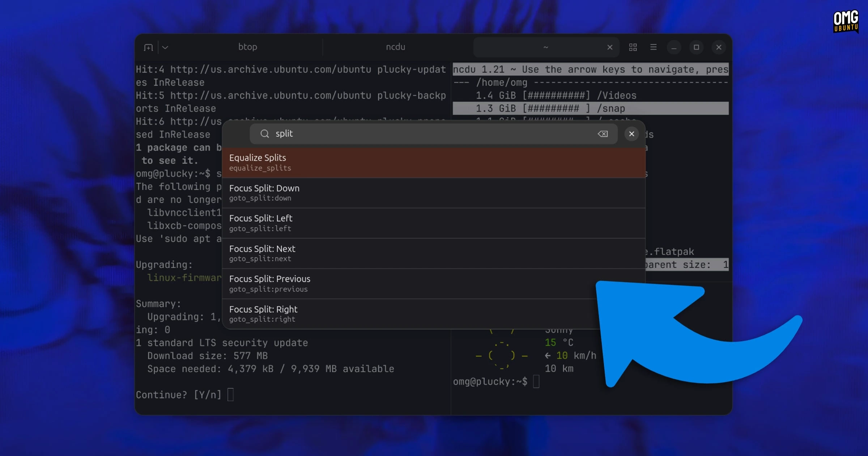Clear the command palette search text
The width and height of the screenshot is (868, 456).
click(603, 134)
